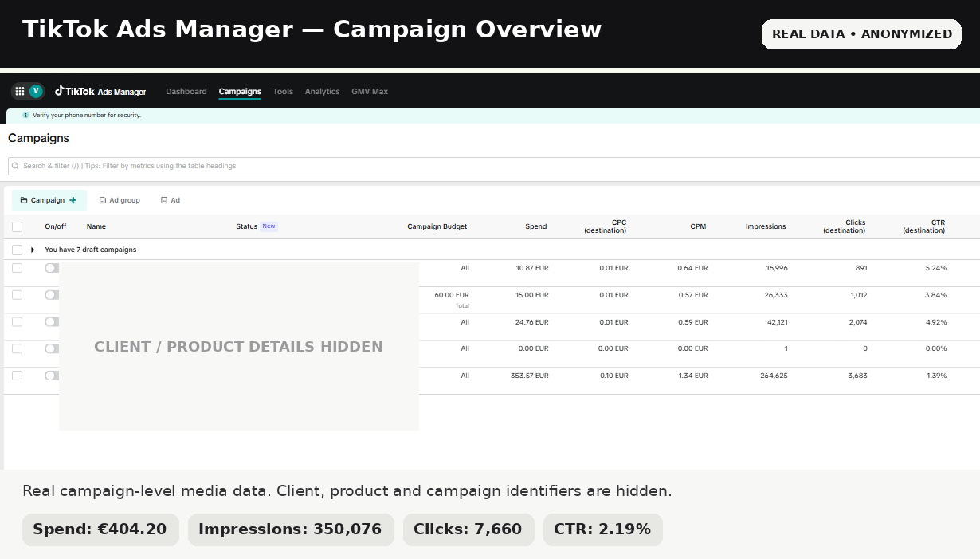Toggle on/off switch for 16,996 impressions campaign

coord(52,268)
